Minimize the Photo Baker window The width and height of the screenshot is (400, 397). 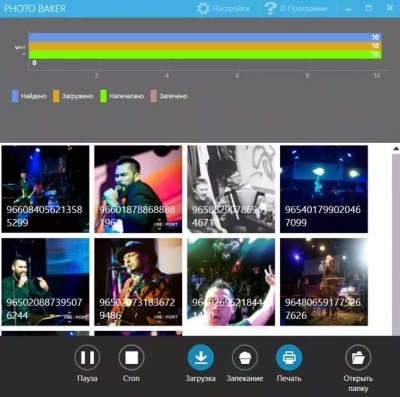pos(348,9)
